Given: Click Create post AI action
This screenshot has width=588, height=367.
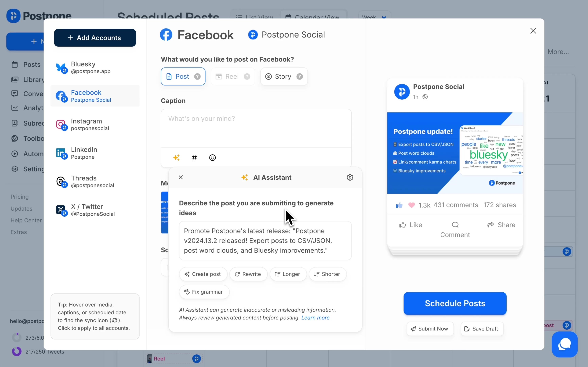Looking at the screenshot, I should pos(203,274).
